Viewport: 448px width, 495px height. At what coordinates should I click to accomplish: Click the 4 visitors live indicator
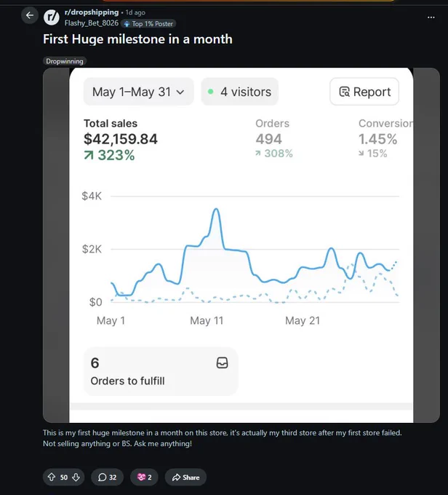click(x=240, y=92)
